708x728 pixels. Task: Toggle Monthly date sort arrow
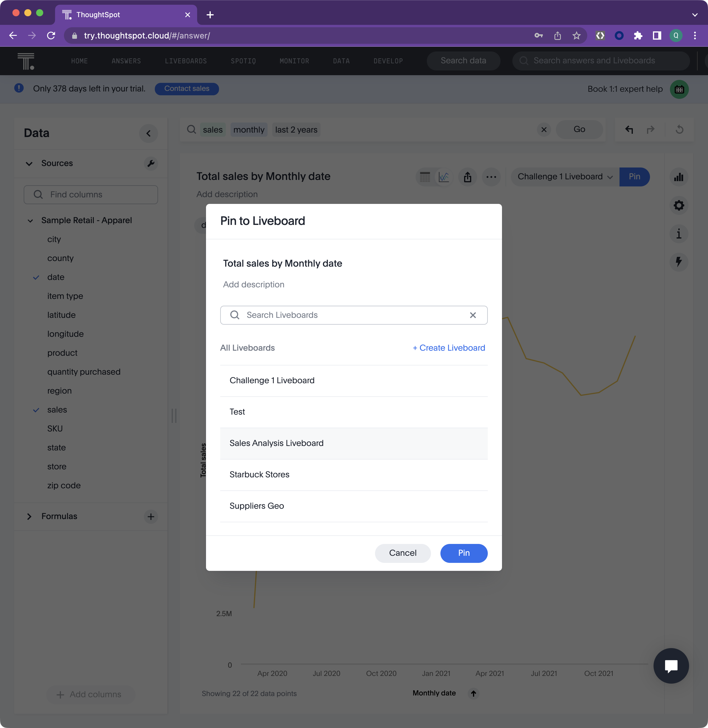coord(473,693)
